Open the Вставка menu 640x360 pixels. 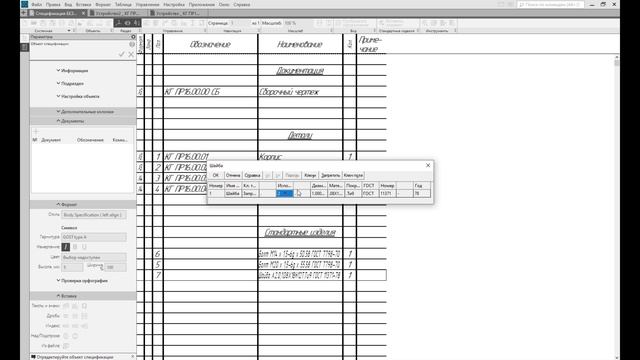[x=83, y=4]
